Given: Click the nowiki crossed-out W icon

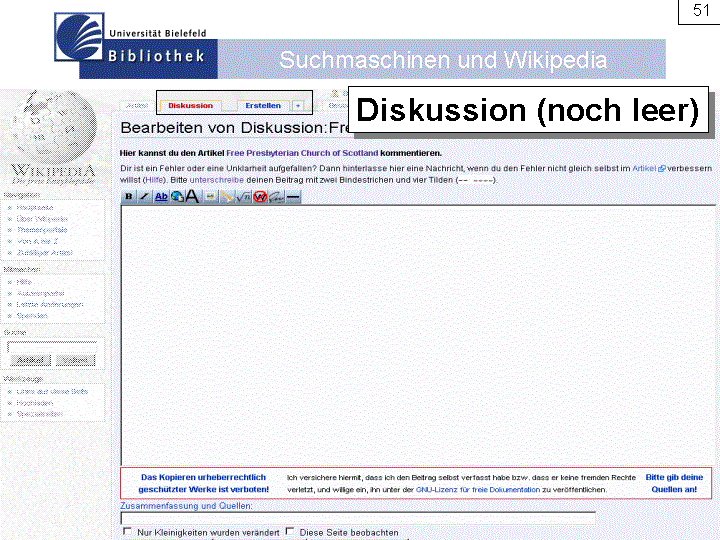Looking at the screenshot, I should 260,197.
